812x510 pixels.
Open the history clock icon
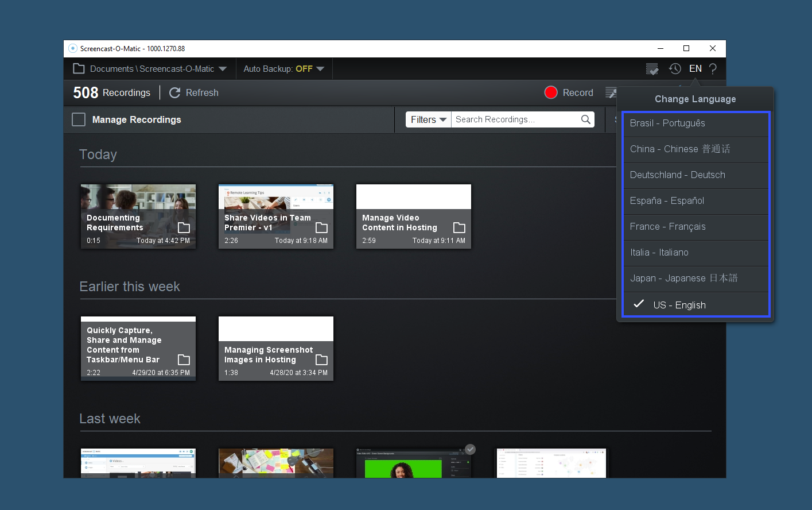click(x=675, y=69)
